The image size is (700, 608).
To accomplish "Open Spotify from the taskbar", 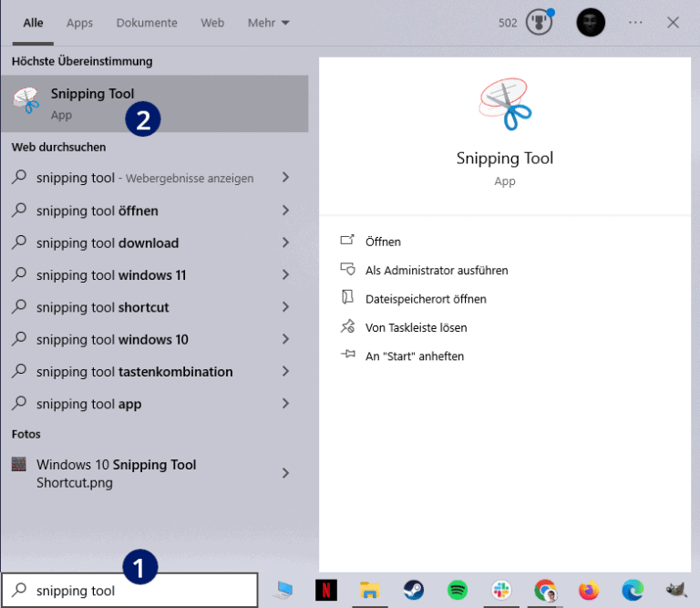I will [x=458, y=591].
